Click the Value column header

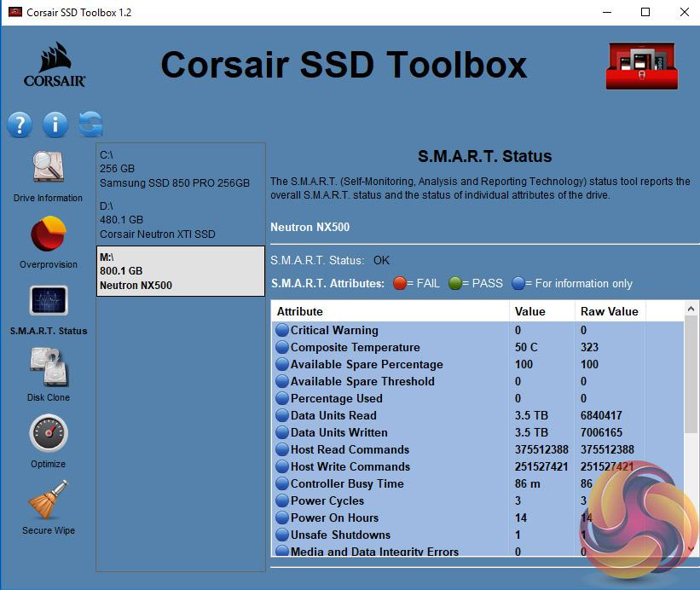(541, 311)
